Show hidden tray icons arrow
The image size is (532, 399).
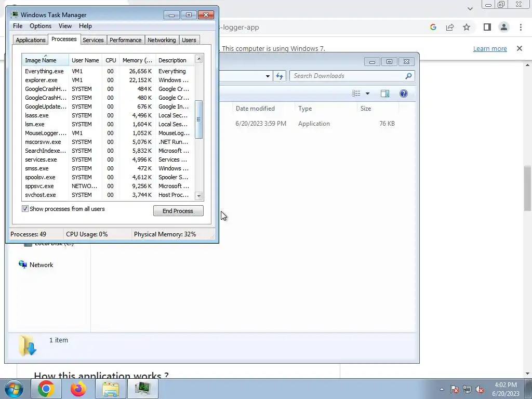tap(442, 389)
